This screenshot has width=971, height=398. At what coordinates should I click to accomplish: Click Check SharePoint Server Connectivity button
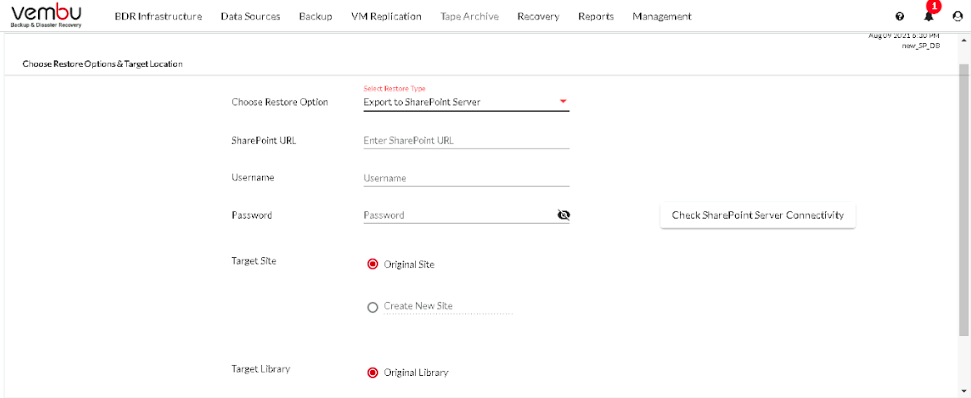click(x=757, y=215)
